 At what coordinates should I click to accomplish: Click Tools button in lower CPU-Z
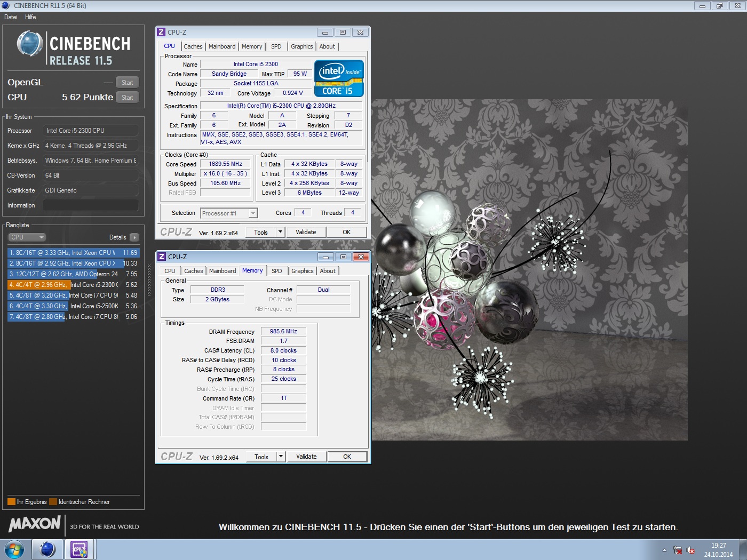tap(261, 457)
